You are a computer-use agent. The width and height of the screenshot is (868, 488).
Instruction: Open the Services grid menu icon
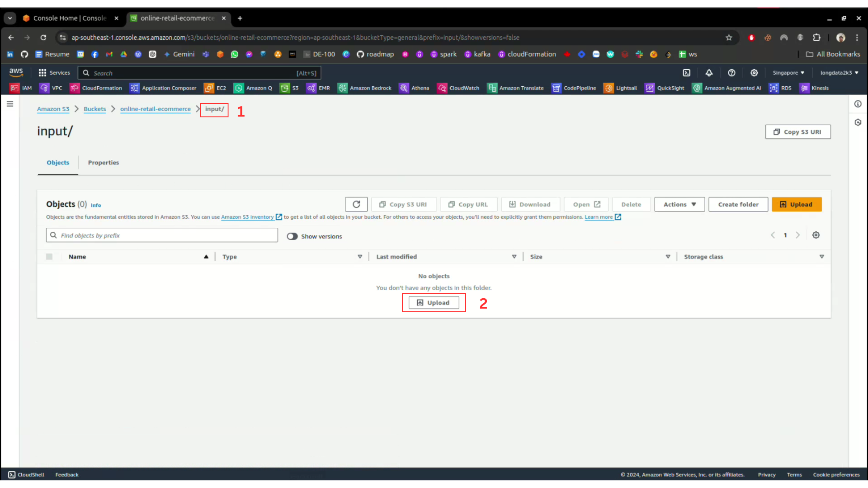click(42, 73)
